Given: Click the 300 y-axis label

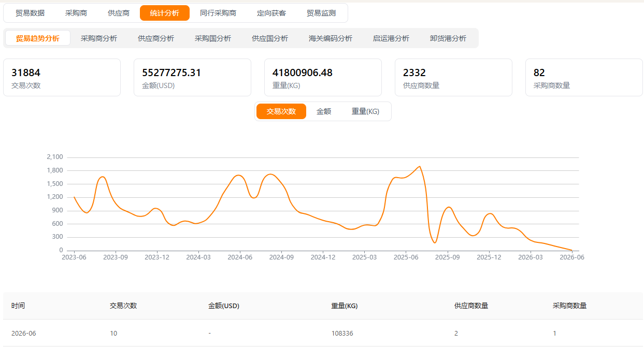Looking at the screenshot, I should click(58, 237).
